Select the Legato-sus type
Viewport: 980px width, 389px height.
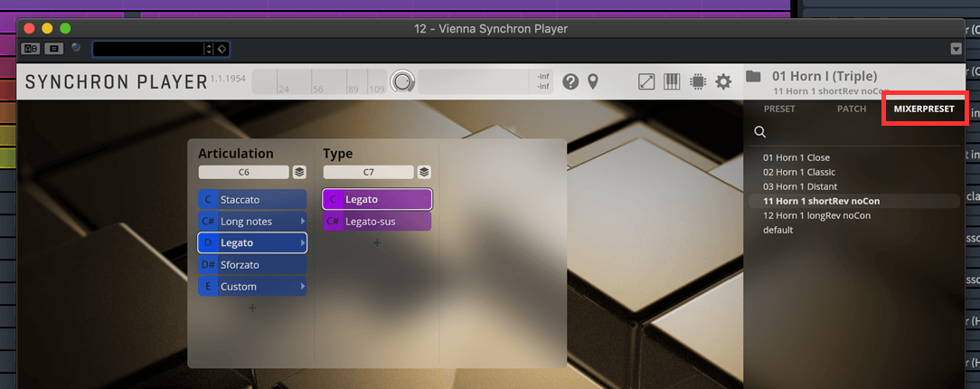pos(378,222)
